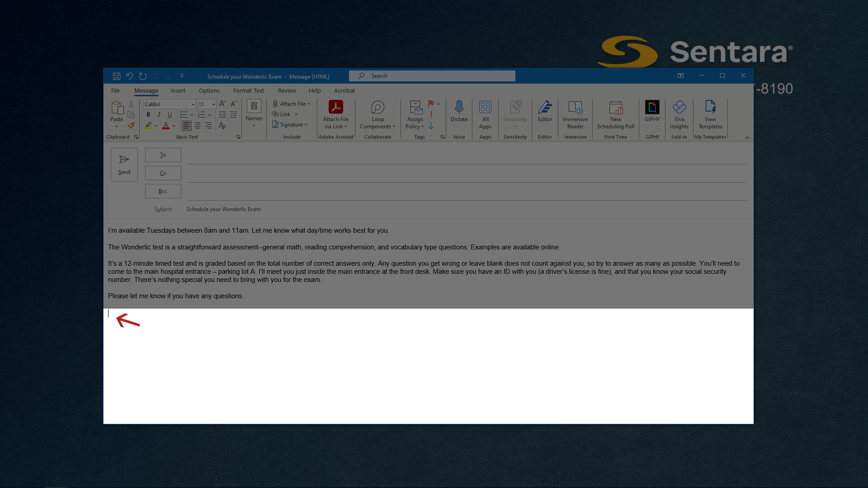Open All Apps grid
The width and height of the screenshot is (868, 488).
pyautogui.click(x=485, y=115)
